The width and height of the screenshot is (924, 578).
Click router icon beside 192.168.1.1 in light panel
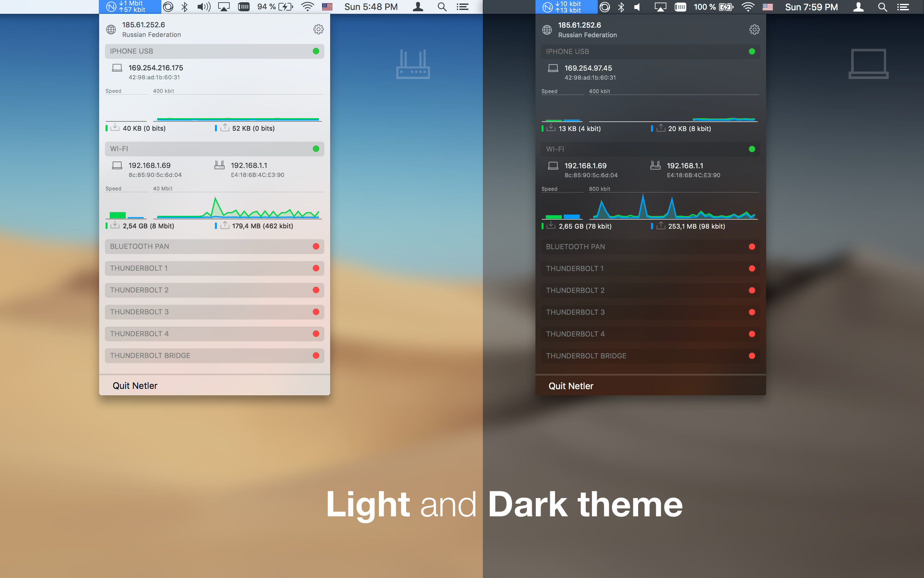tap(219, 165)
